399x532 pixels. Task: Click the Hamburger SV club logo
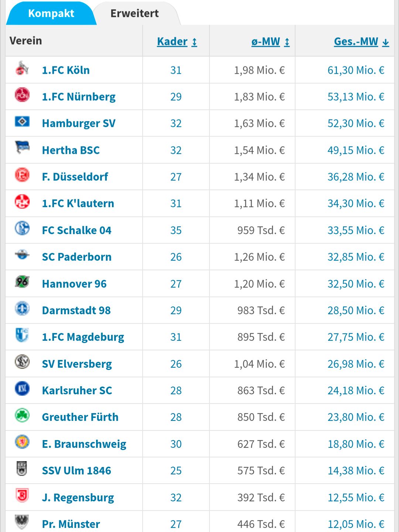[x=22, y=121]
